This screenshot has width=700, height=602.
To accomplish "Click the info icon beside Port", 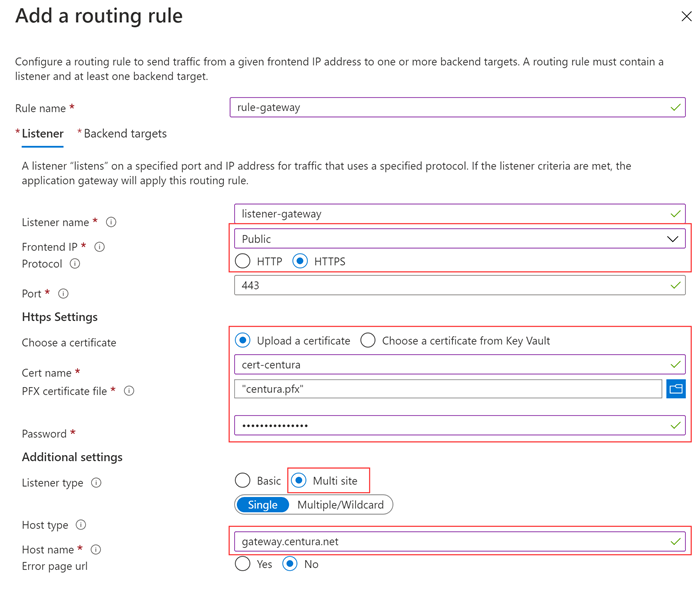I will coord(63,293).
